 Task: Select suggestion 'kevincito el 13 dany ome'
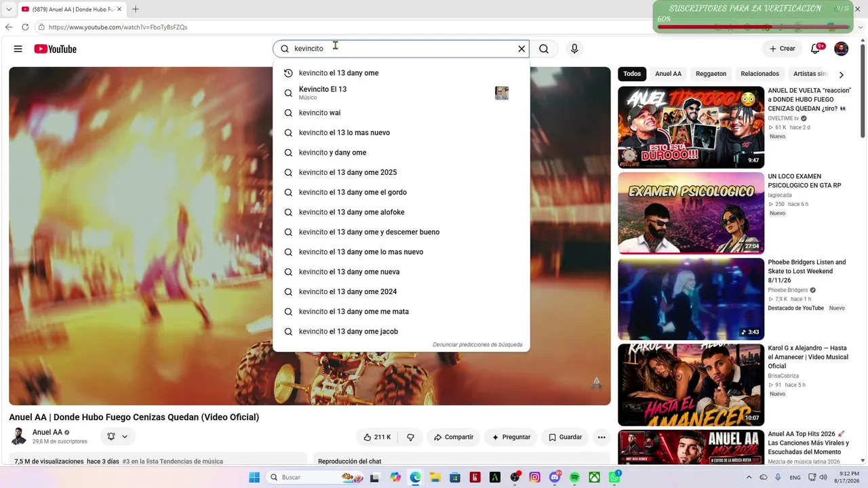click(401, 73)
